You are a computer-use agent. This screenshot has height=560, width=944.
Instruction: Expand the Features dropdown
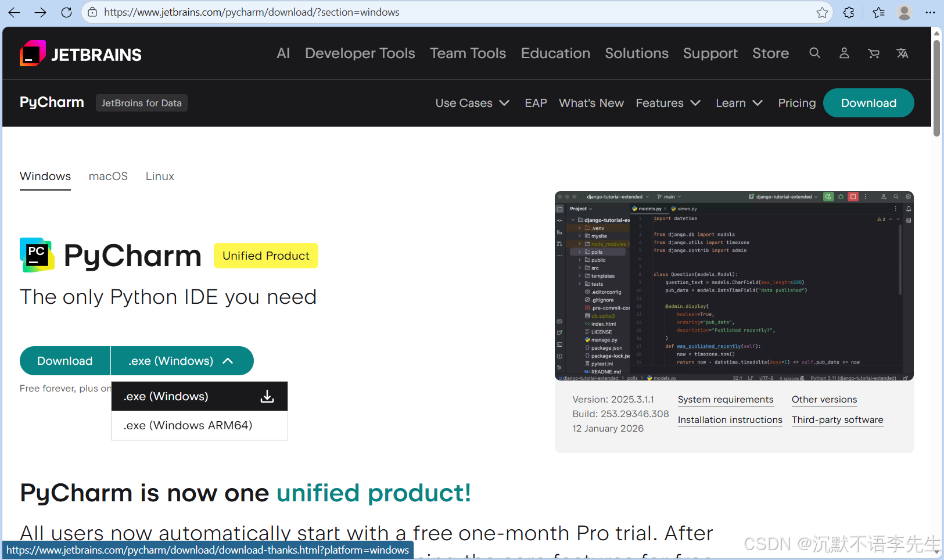(x=668, y=103)
